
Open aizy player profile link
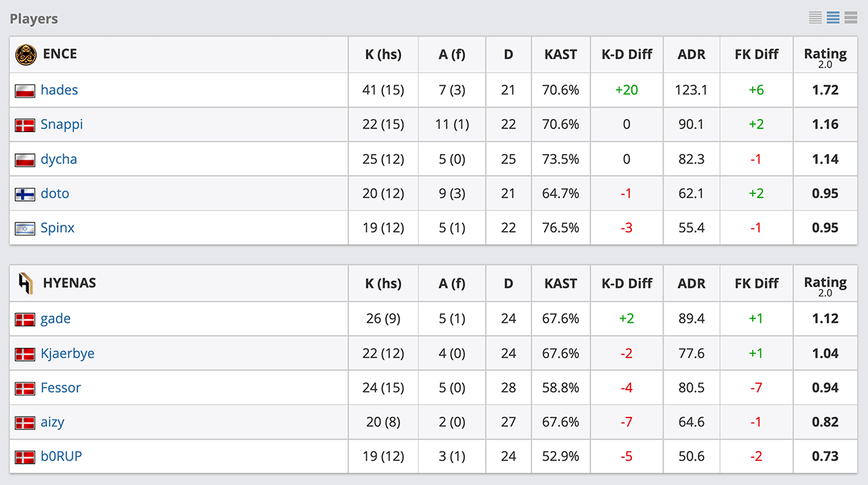53,423
